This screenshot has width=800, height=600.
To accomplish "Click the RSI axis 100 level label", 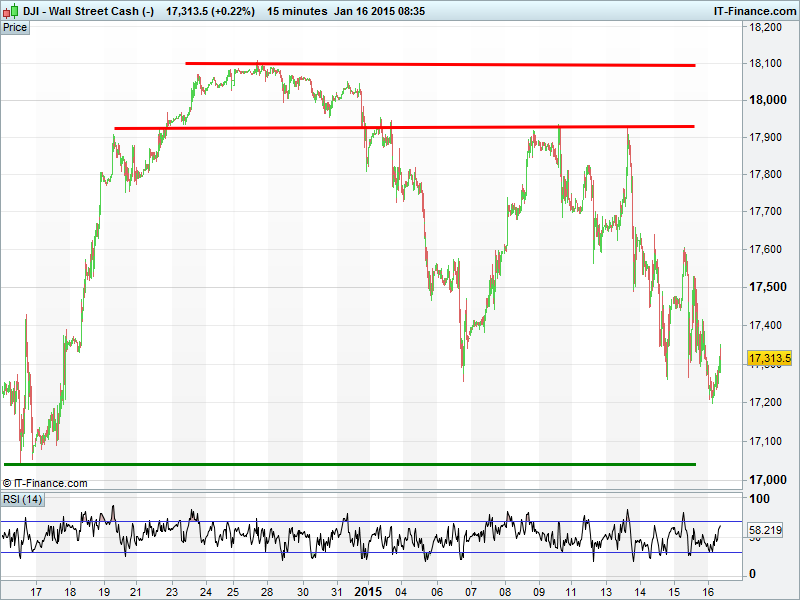I will click(759, 499).
